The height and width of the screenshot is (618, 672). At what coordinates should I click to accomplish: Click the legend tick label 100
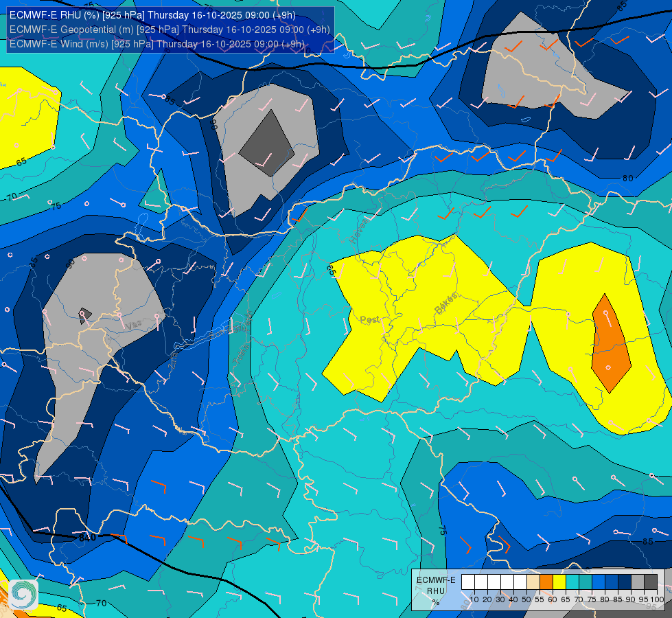pos(657,599)
